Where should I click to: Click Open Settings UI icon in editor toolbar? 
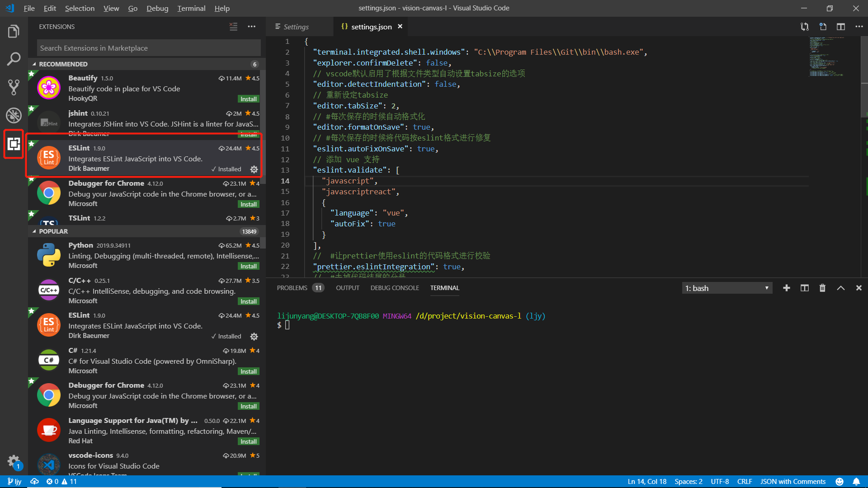click(822, 27)
